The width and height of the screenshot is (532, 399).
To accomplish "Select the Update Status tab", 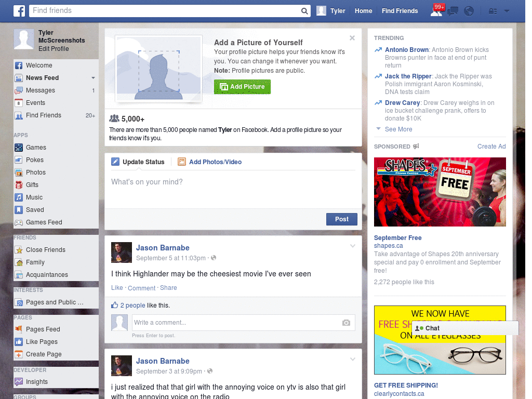I will coord(138,162).
